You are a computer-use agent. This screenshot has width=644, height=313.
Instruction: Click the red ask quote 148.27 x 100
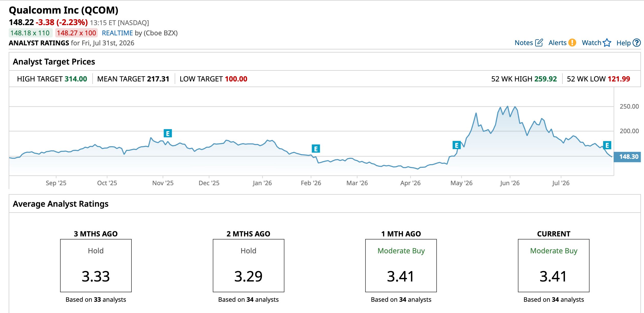76,33
